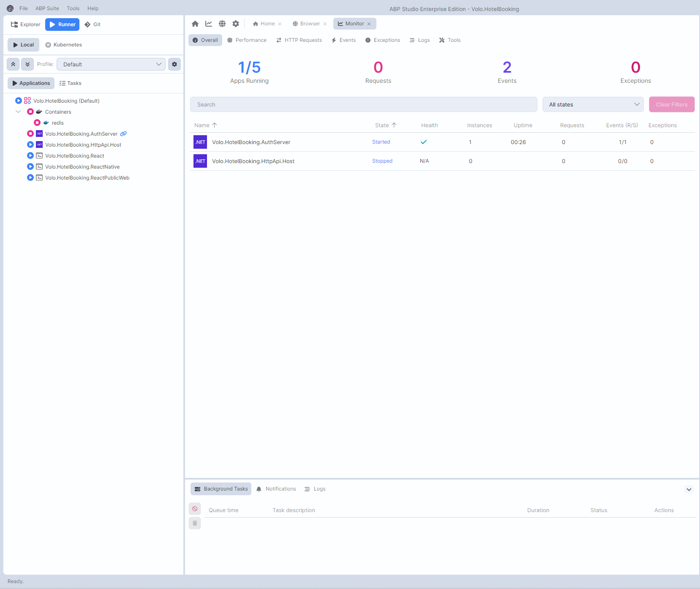Stop Volo.HotelBooking.AuthServer in tree

pos(30,134)
